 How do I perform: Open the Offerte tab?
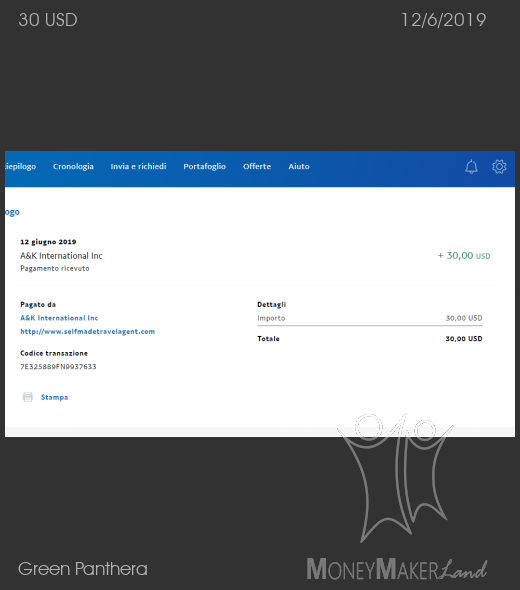tap(257, 166)
